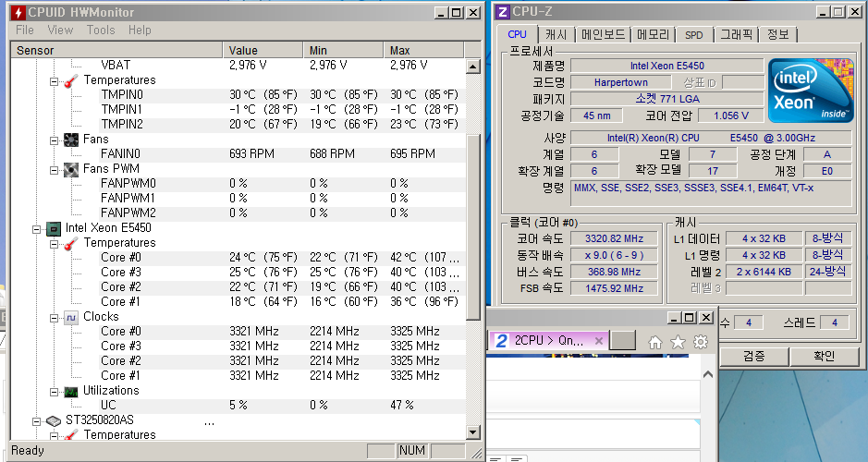The height and width of the screenshot is (462, 868).
Task: Collapse the Clocks tree node
Action: 55,318
